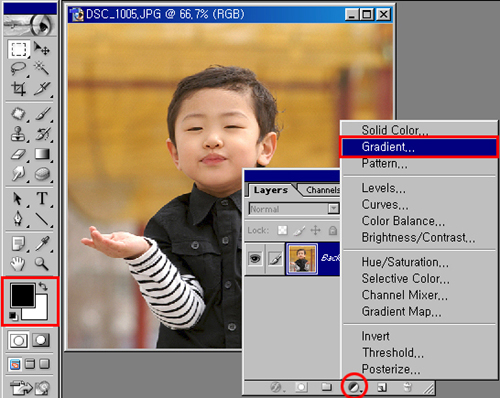Switch to Full Screen Mode

pyautogui.click(x=45, y=364)
